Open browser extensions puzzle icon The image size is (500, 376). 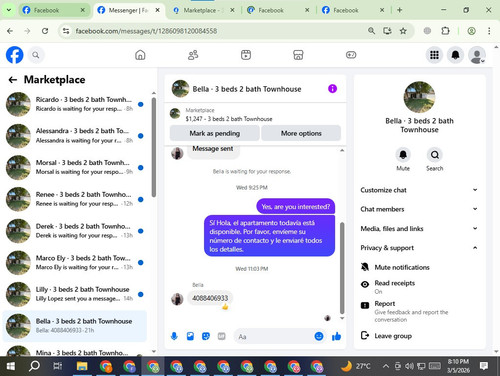(x=445, y=31)
